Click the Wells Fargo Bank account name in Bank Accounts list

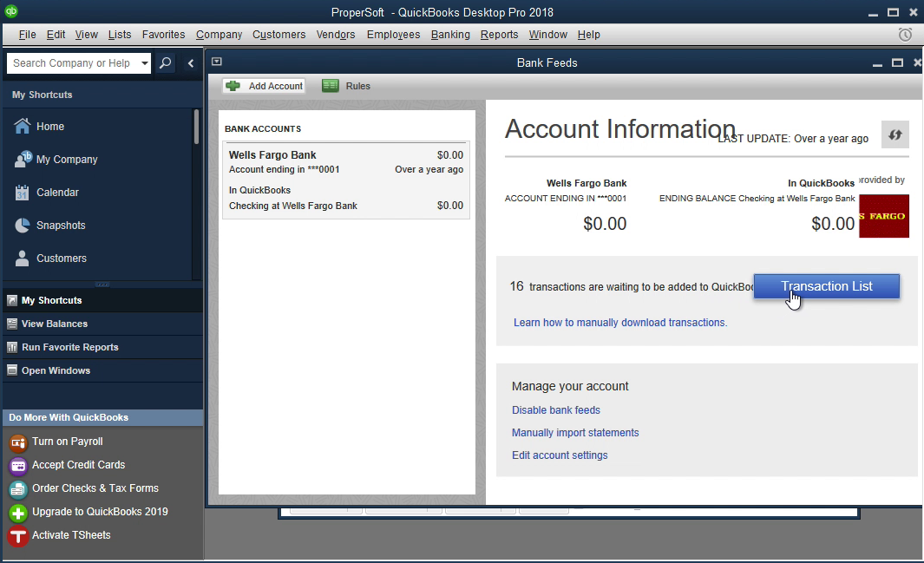click(272, 155)
